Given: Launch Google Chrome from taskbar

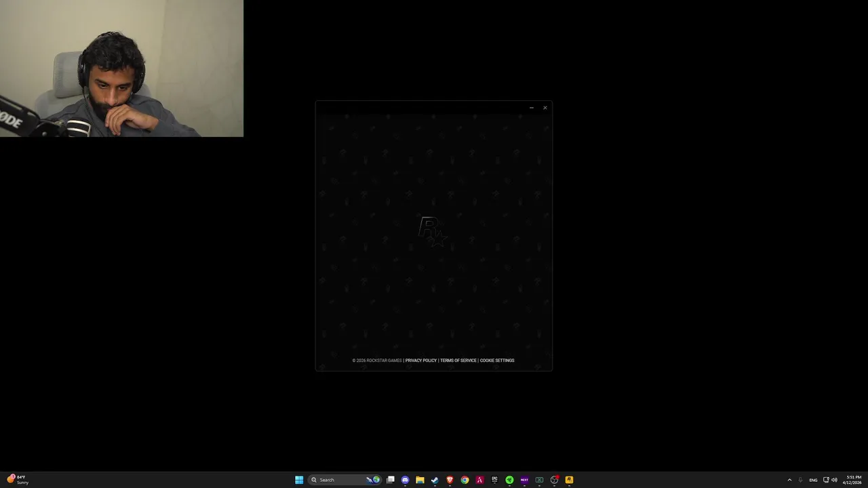Looking at the screenshot, I should coord(465,480).
